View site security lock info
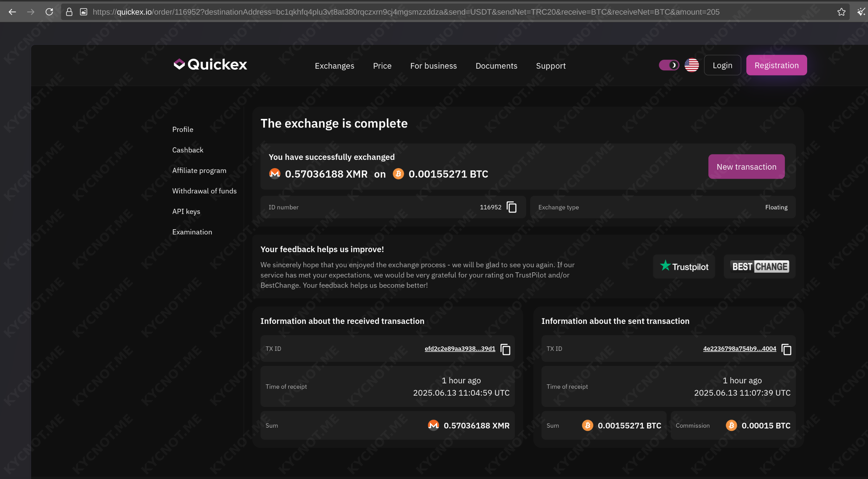Image resolution: width=868 pixels, height=479 pixels. click(69, 12)
